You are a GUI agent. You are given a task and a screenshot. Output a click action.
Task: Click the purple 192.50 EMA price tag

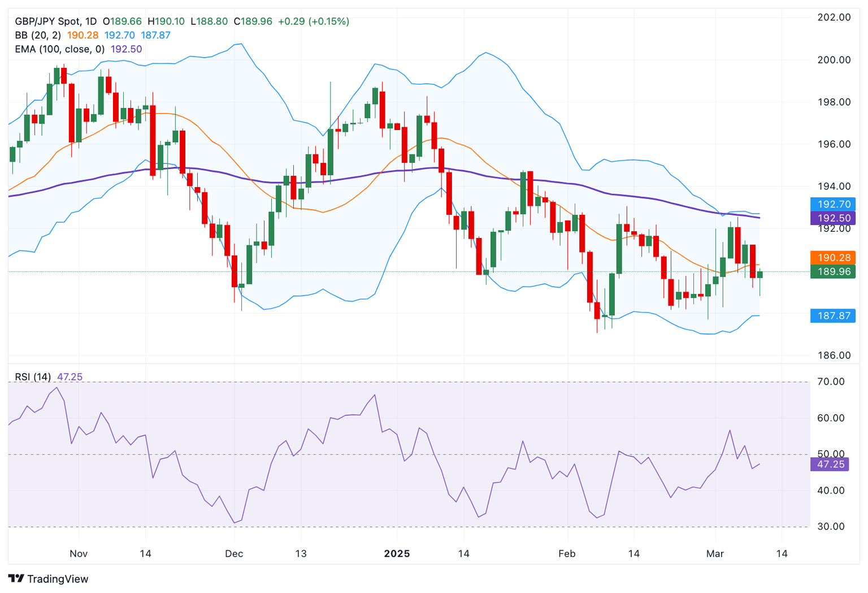click(833, 218)
